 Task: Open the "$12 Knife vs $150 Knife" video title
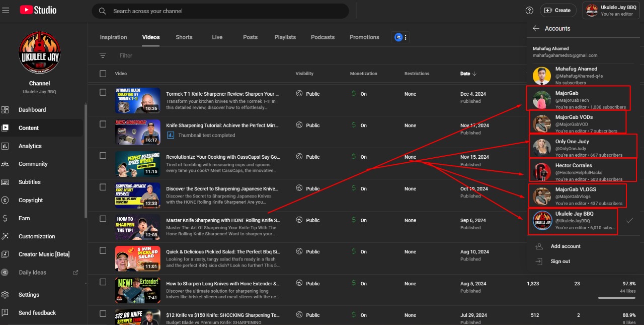pos(223,315)
